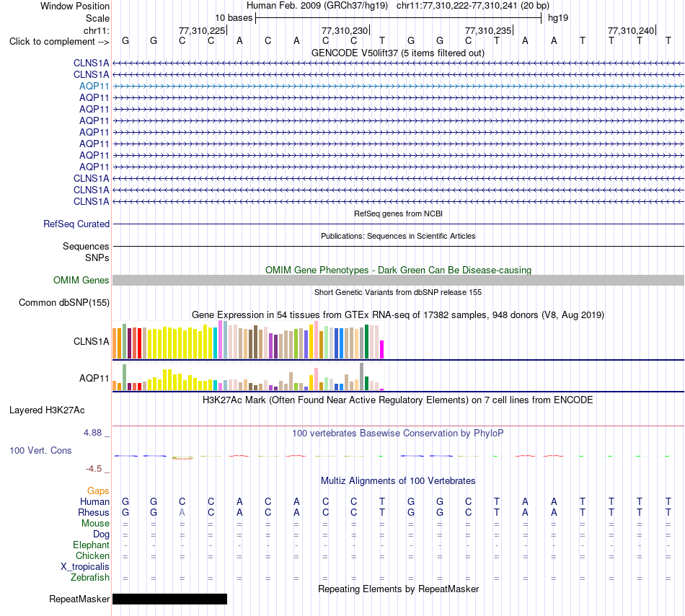
Task: Select the 'Layered H3K27Ac' label
Action: pyautogui.click(x=47, y=410)
